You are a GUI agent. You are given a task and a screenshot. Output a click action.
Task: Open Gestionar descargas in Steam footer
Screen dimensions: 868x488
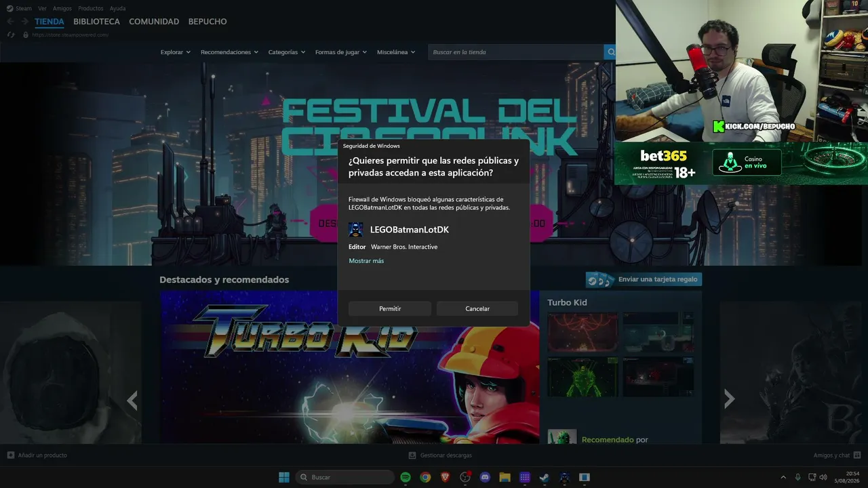pyautogui.click(x=440, y=455)
